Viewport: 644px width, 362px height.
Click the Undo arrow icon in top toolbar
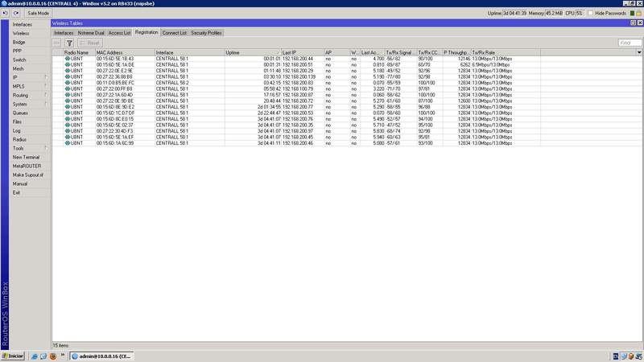coord(5,13)
